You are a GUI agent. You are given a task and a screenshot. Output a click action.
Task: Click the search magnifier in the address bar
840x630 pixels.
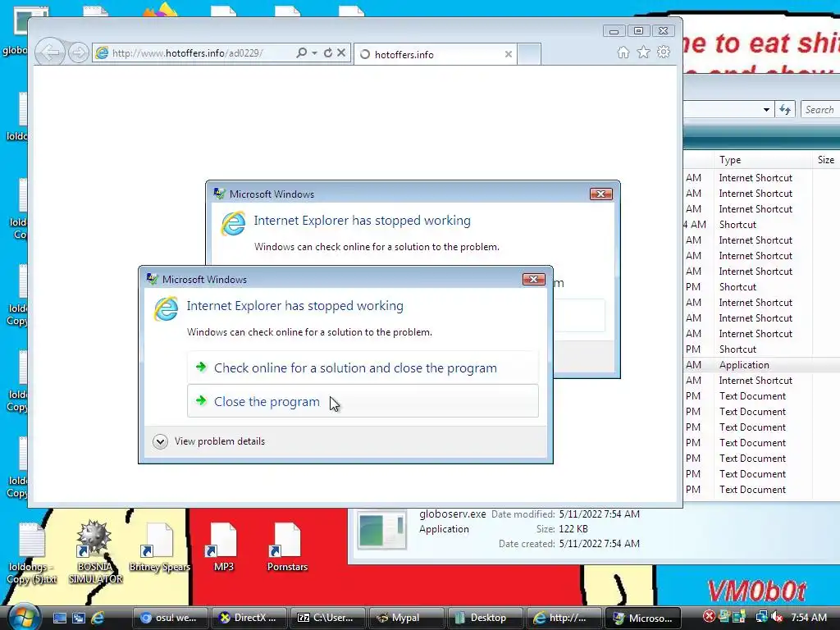coord(302,52)
